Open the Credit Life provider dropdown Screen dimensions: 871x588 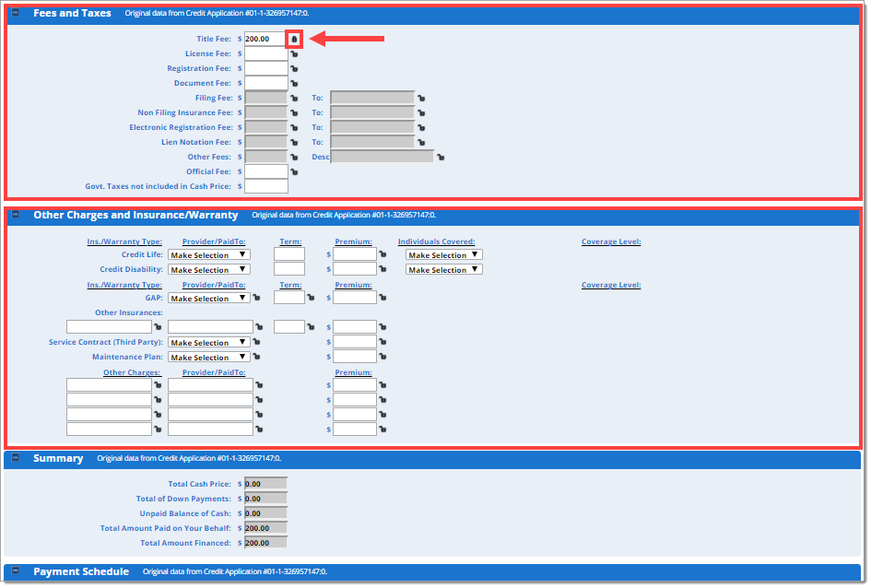pyautogui.click(x=208, y=255)
